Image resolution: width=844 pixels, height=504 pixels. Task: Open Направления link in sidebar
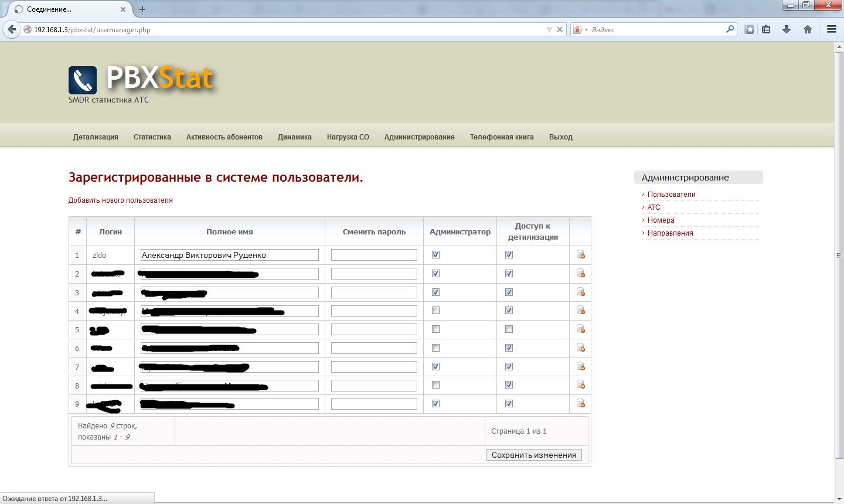pos(670,233)
